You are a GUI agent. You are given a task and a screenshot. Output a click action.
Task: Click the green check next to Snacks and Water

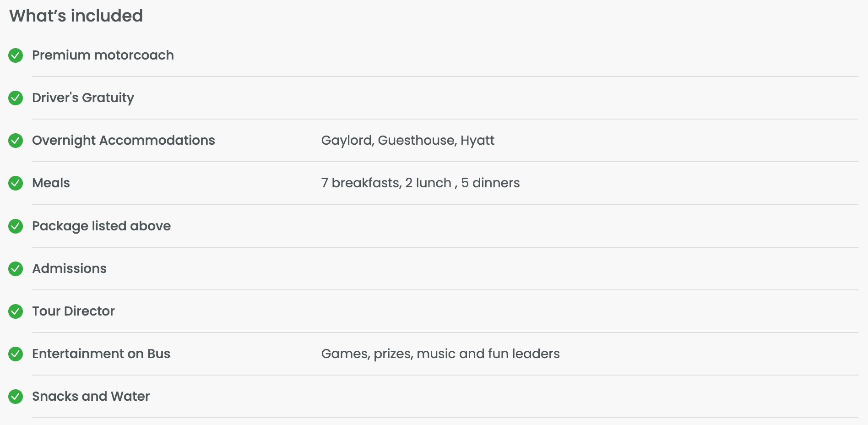16,397
